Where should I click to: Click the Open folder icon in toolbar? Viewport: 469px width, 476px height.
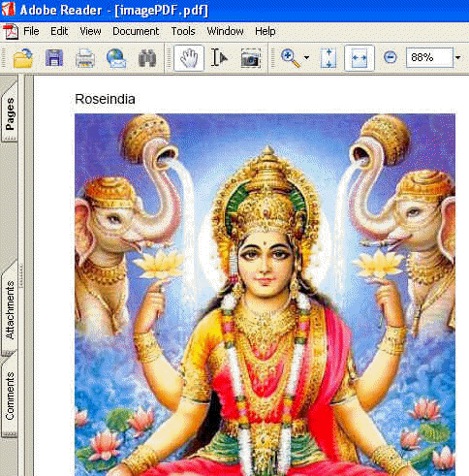(23, 58)
